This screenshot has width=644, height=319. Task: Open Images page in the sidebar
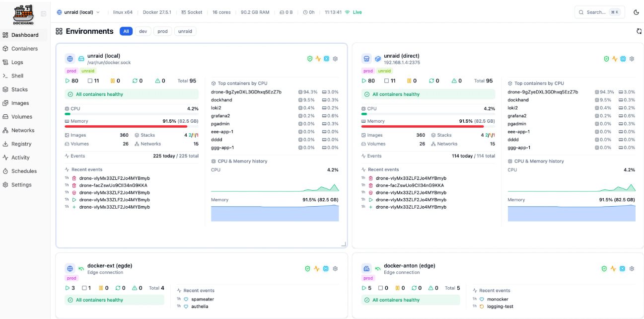click(24, 103)
